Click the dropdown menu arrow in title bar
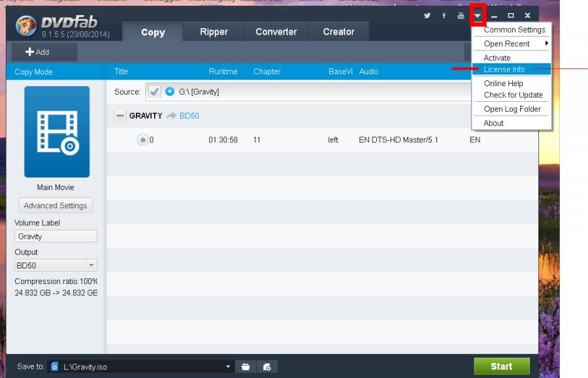588x378 pixels. (x=478, y=16)
